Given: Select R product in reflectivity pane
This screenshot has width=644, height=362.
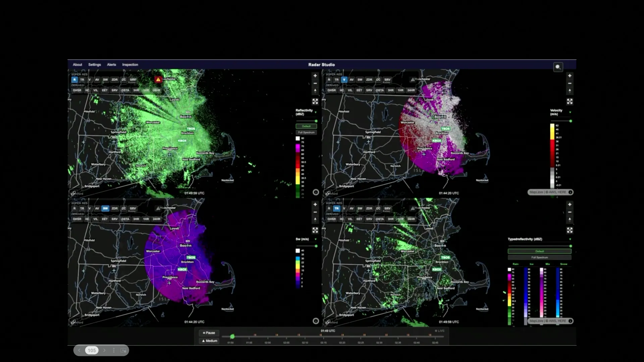Looking at the screenshot, I should [x=74, y=80].
